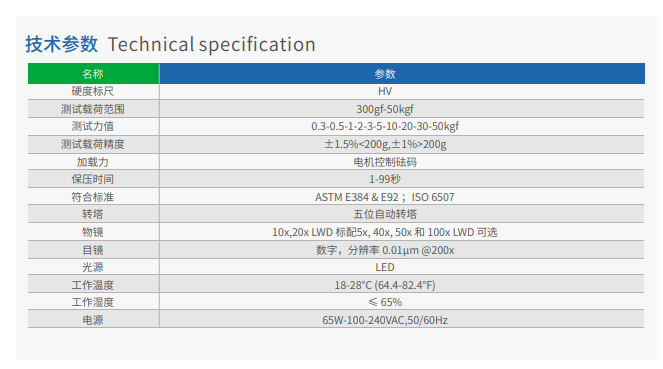Click the 保压时间 row label
The width and height of the screenshot is (663, 369).
pyautogui.click(x=93, y=179)
